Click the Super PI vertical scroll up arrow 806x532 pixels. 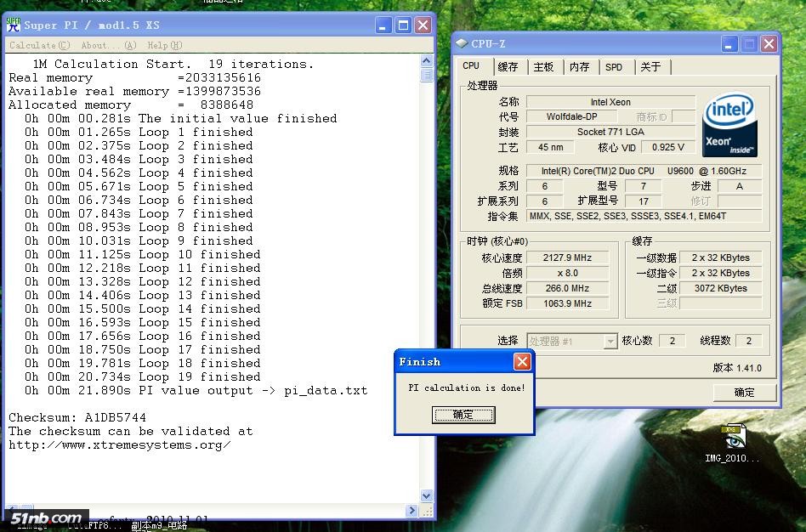click(427, 61)
